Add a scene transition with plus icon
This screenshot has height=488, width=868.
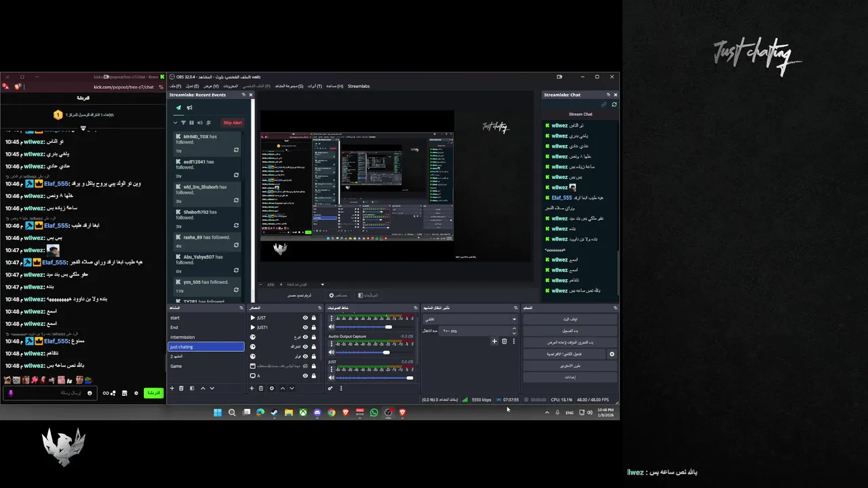pos(494,342)
